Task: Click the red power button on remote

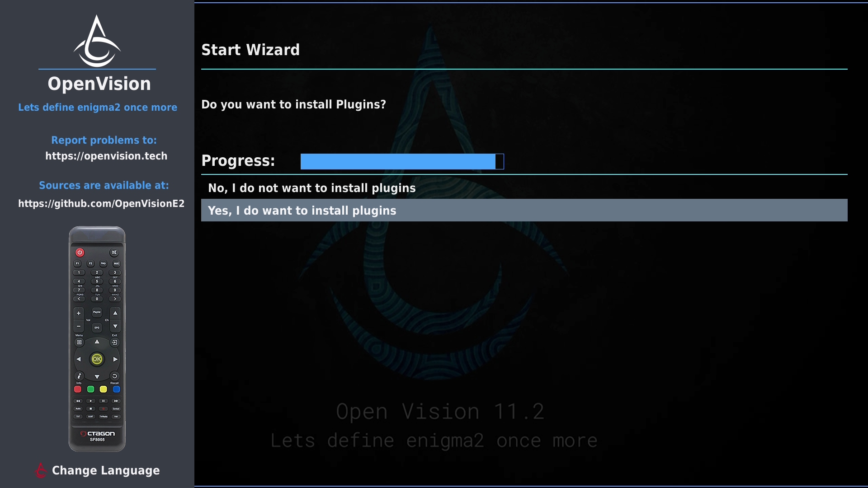Action: coord(80,252)
